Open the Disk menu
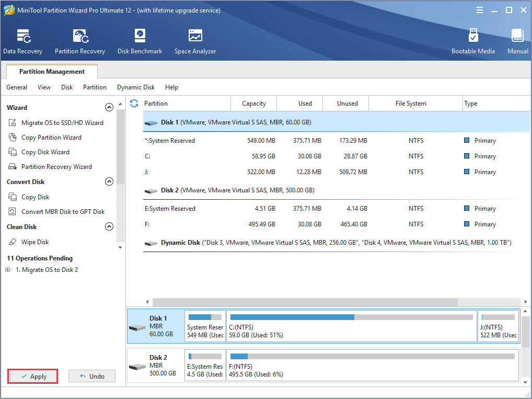532x399 pixels. tap(66, 87)
